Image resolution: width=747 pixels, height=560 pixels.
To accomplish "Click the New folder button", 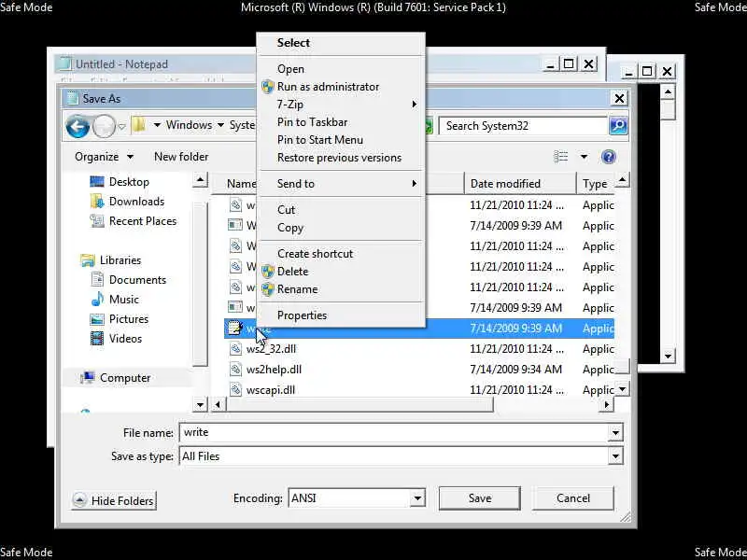I will (181, 157).
